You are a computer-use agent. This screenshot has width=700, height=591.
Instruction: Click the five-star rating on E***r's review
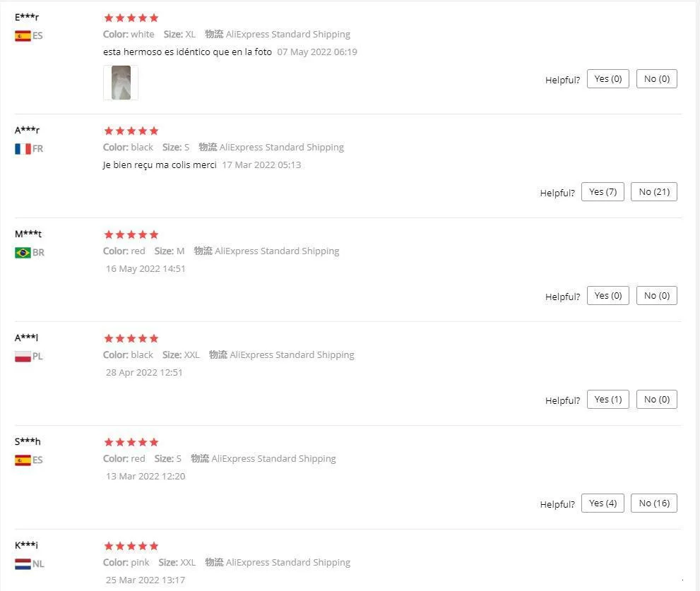131,18
